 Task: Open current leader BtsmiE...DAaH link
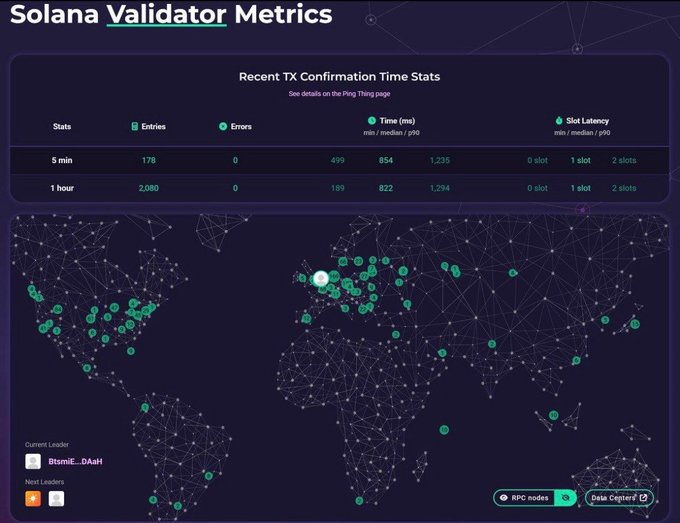75,461
